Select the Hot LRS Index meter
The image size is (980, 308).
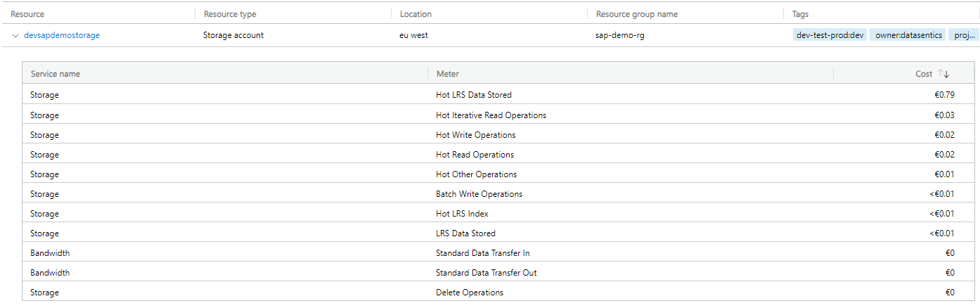coord(462,213)
